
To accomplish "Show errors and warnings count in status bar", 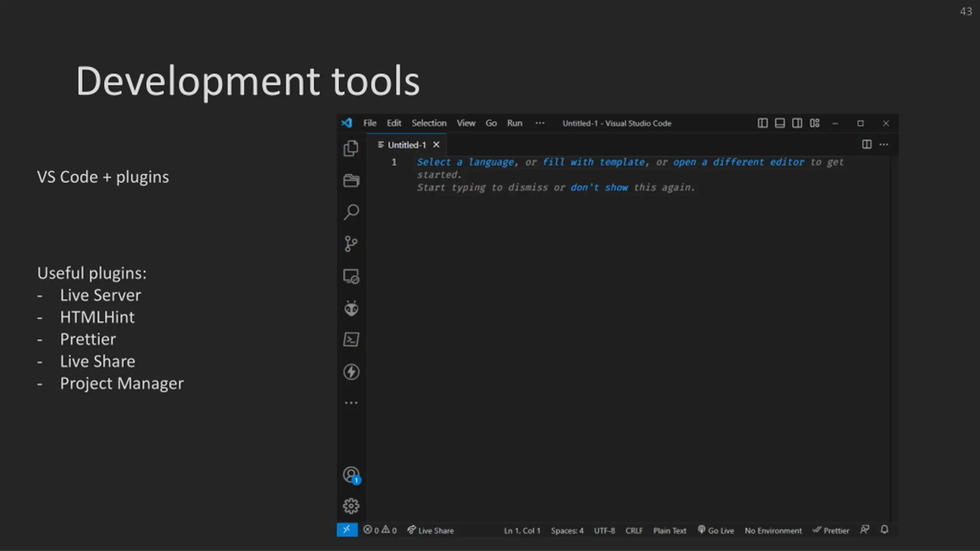I will tap(380, 530).
